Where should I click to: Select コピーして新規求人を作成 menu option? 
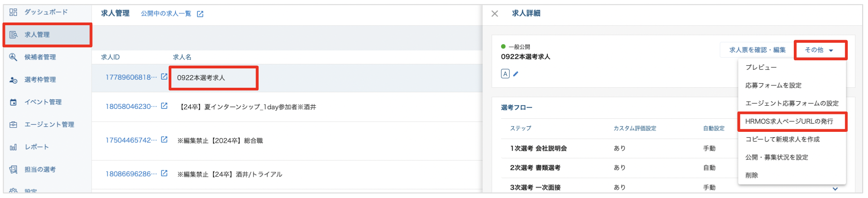click(x=782, y=139)
